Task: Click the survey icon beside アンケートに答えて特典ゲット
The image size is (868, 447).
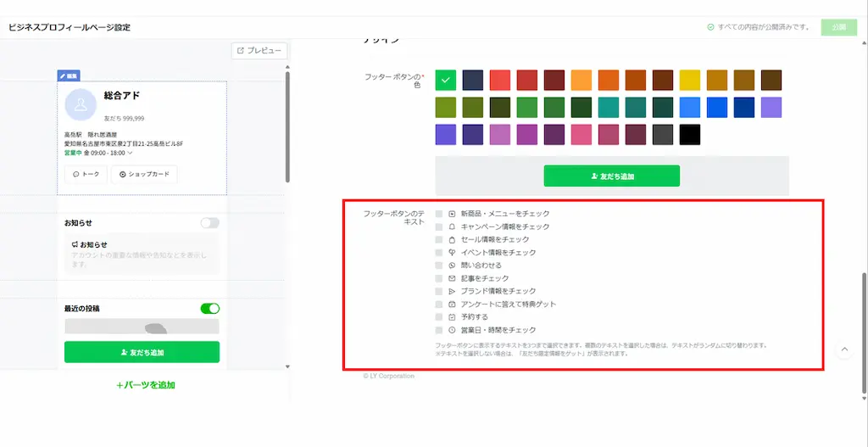Action: (452, 305)
